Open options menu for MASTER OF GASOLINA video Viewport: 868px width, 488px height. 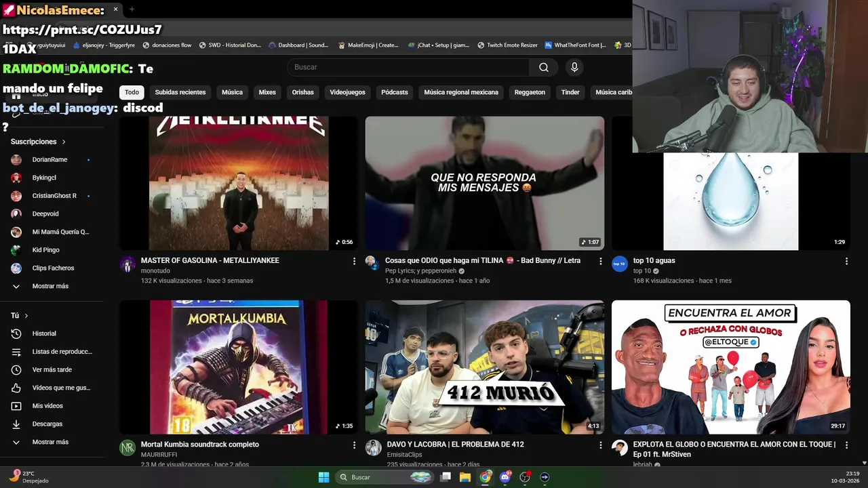[x=354, y=261]
